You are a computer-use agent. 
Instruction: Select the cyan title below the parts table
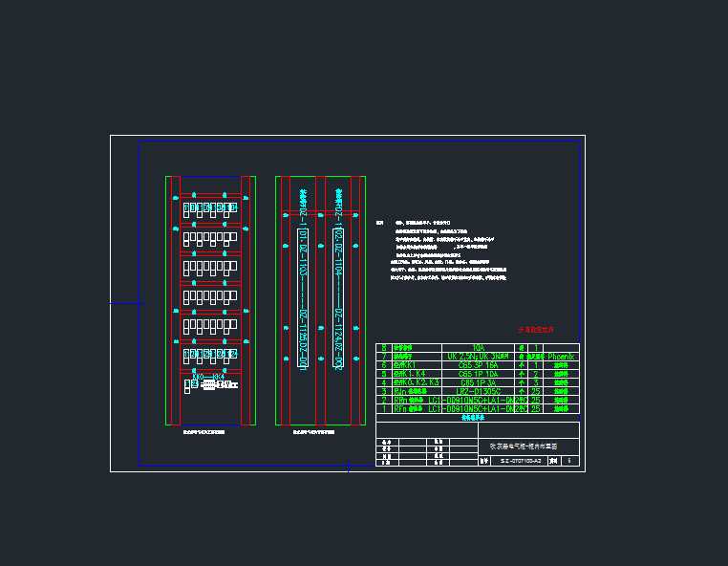473,418
